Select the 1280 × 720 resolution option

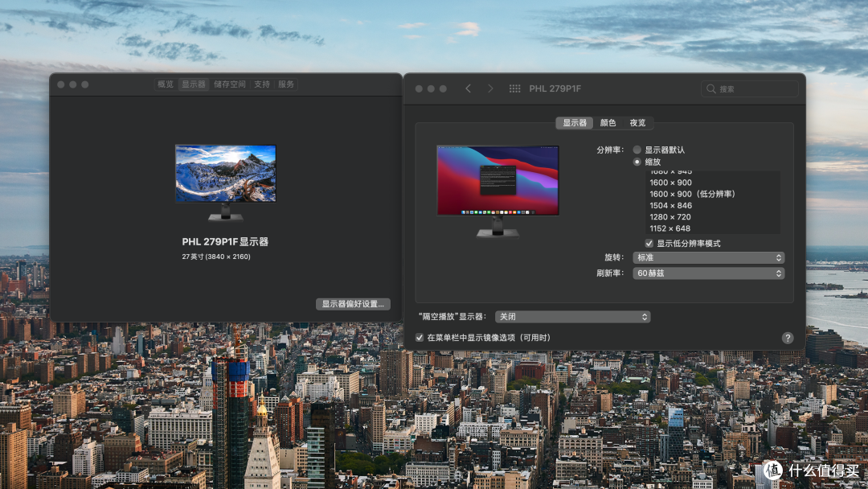coord(670,216)
